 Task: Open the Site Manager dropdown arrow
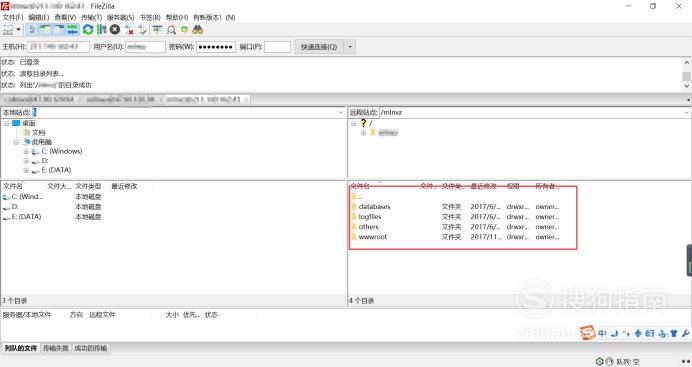point(19,30)
